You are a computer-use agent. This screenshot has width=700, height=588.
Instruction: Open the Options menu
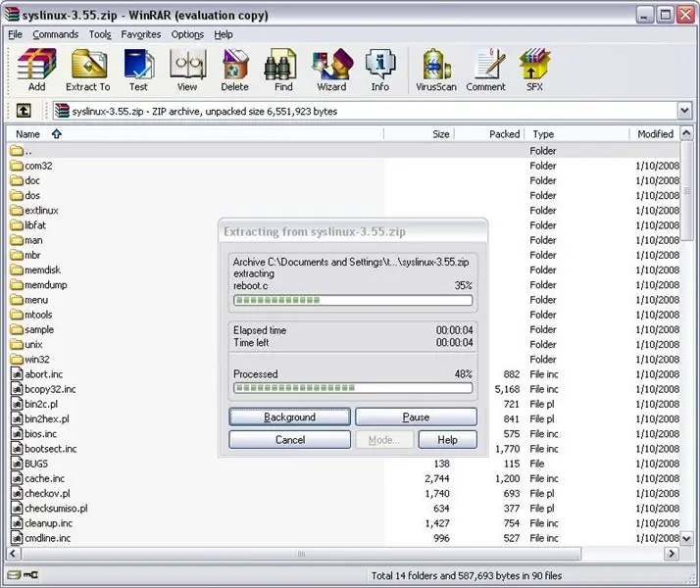click(x=187, y=34)
